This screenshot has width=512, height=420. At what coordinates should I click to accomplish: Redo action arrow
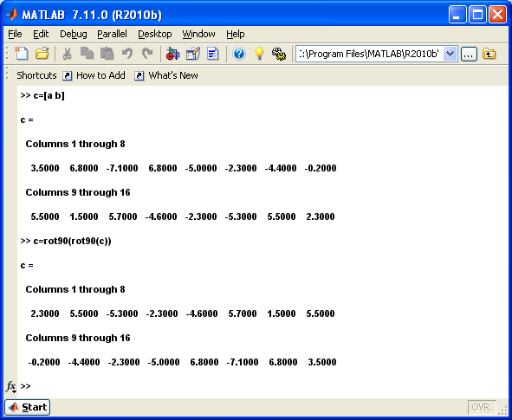[147, 54]
